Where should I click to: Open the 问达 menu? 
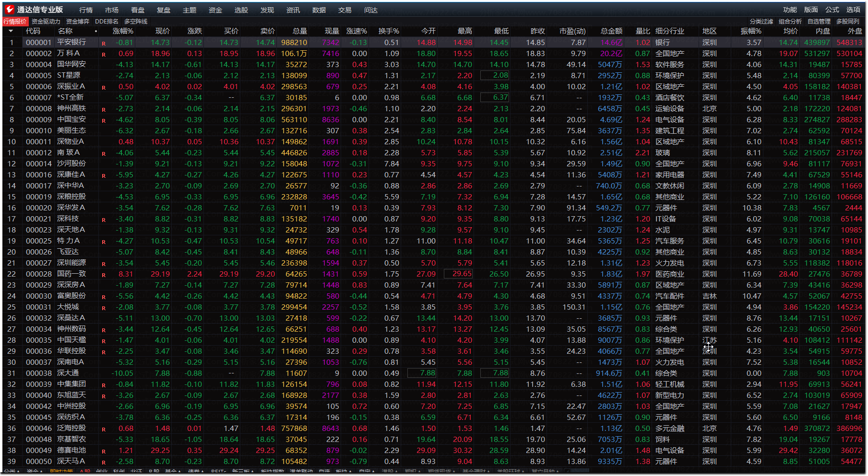(x=371, y=10)
